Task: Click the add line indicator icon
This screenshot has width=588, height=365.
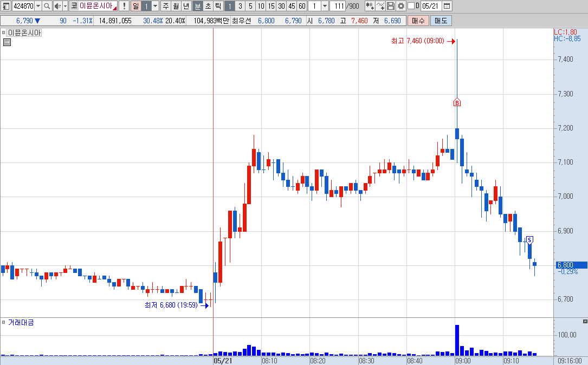Action: click(x=380, y=6)
